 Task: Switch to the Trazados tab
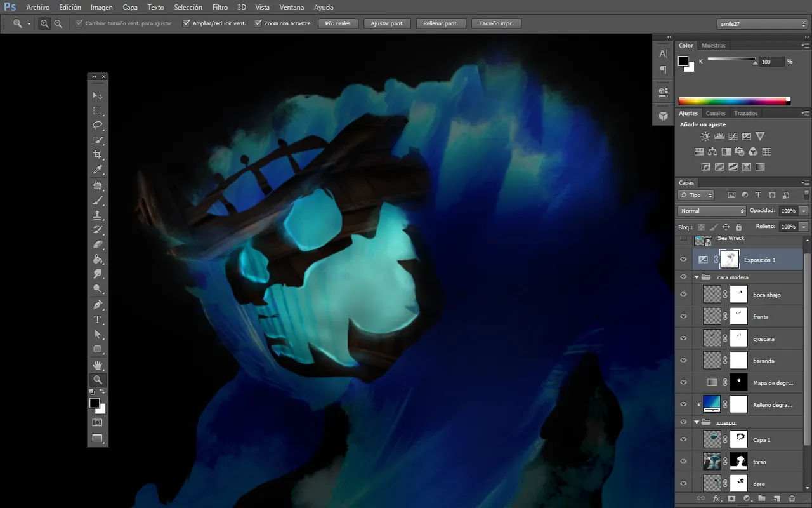tap(746, 113)
